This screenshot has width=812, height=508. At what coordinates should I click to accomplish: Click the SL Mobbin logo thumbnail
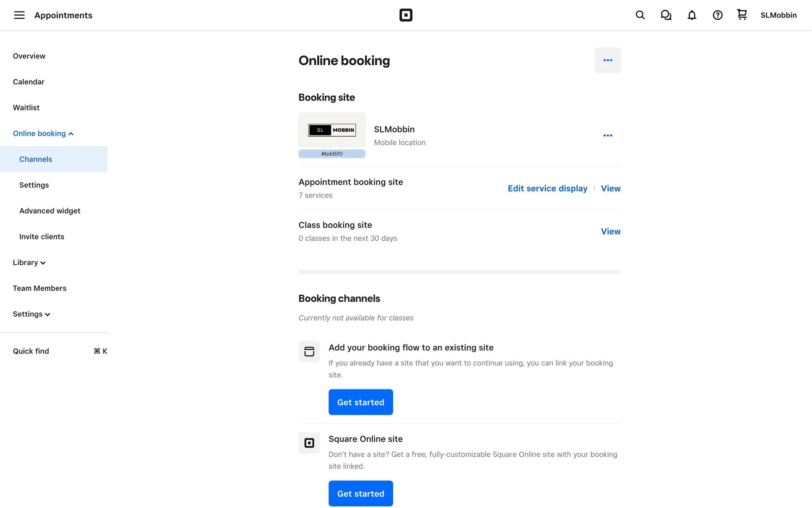coord(332,130)
